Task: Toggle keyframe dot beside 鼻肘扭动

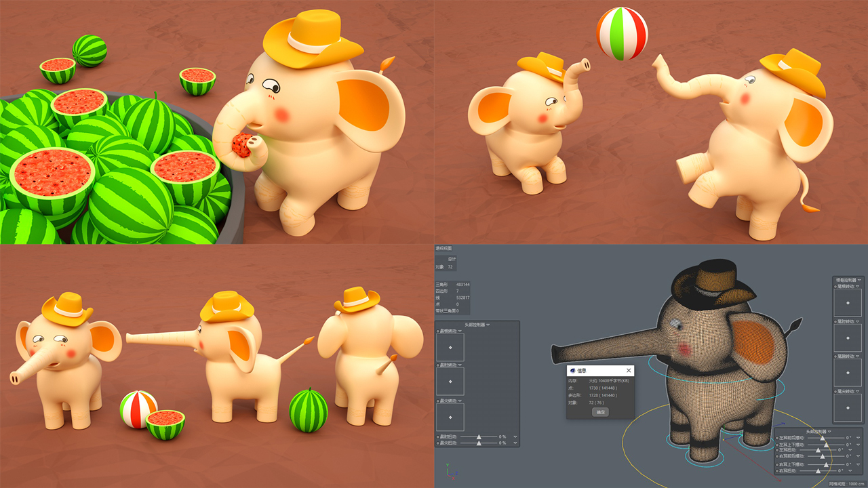Action: [438, 436]
